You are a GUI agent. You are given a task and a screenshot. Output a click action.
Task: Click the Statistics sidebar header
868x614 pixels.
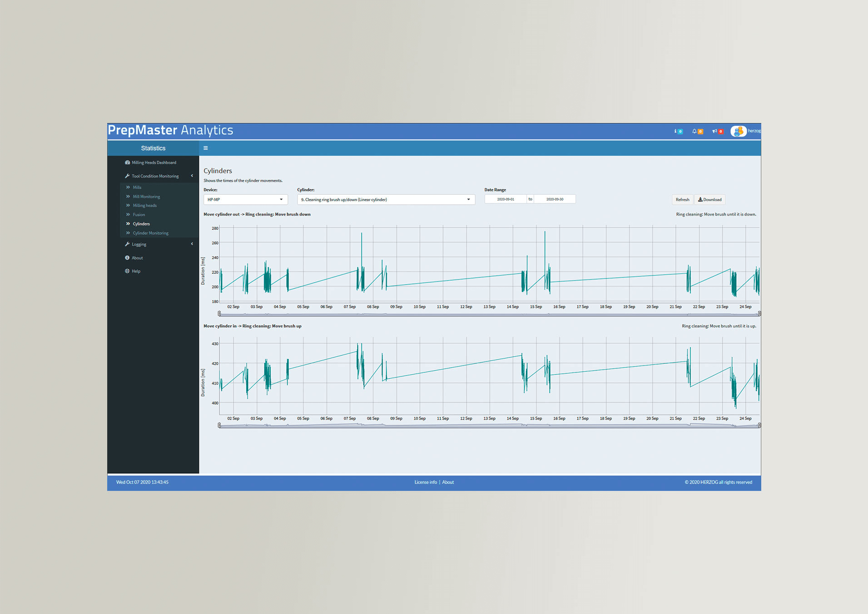(153, 148)
